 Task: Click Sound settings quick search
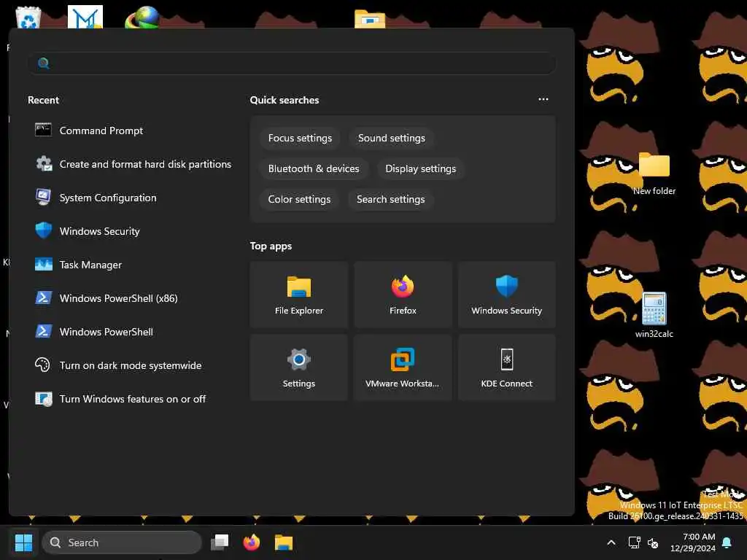coord(392,138)
